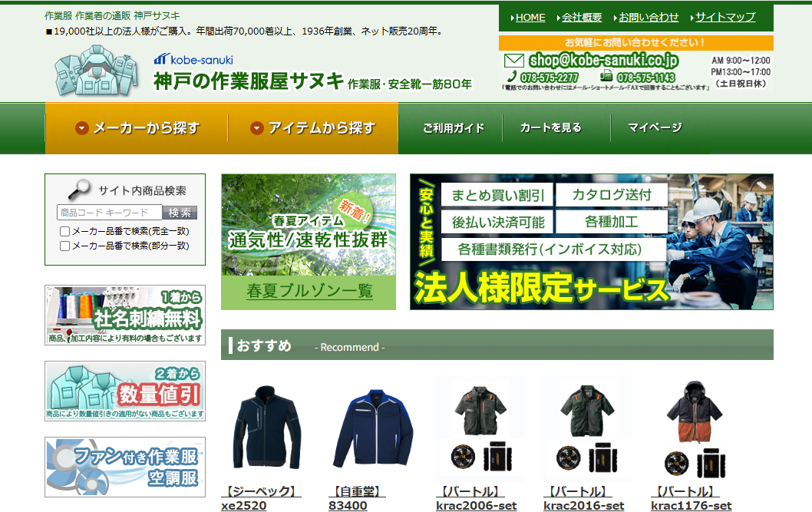Click the お気軽にお問い合わせください！ orange bar

click(636, 42)
